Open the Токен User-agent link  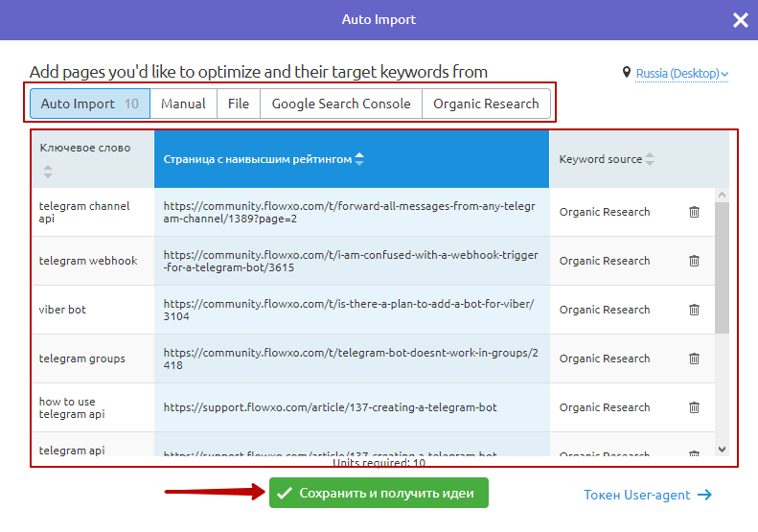(648, 495)
